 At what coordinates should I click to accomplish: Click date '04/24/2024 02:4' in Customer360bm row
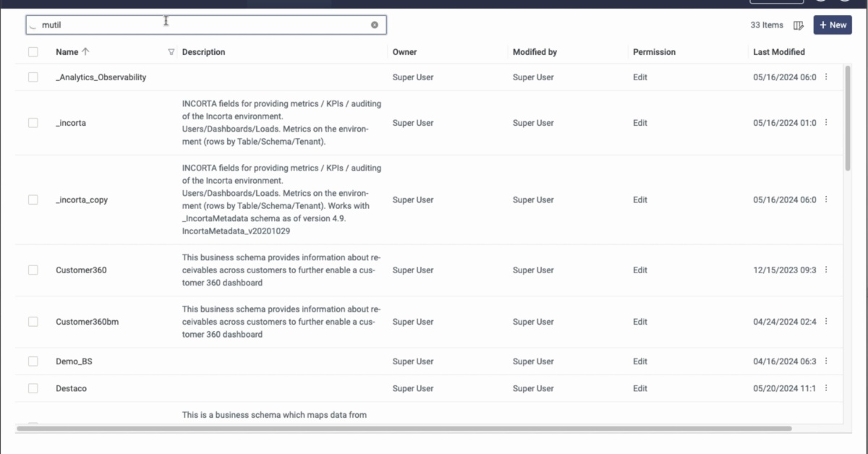pos(785,322)
